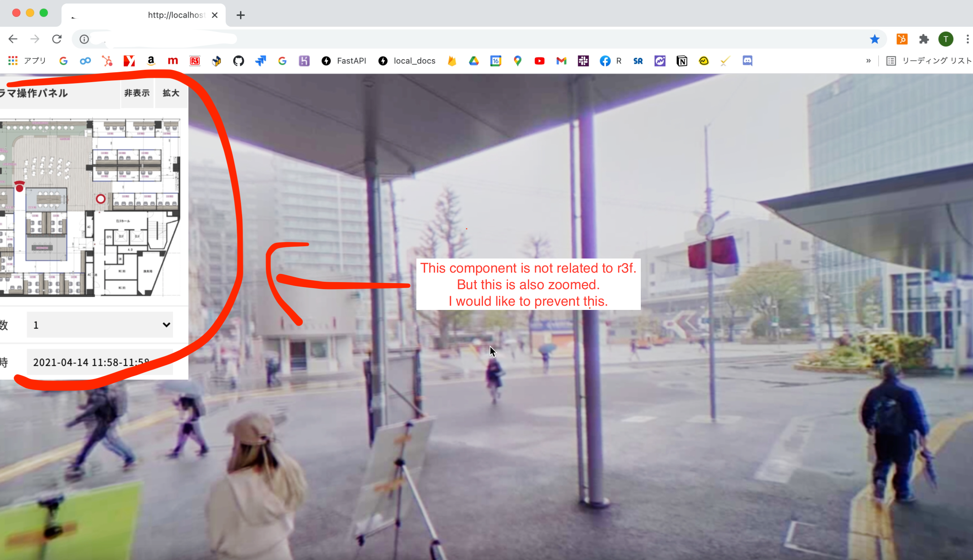Open the Google Calendar bookmark
The height and width of the screenshot is (560, 973).
pos(496,61)
